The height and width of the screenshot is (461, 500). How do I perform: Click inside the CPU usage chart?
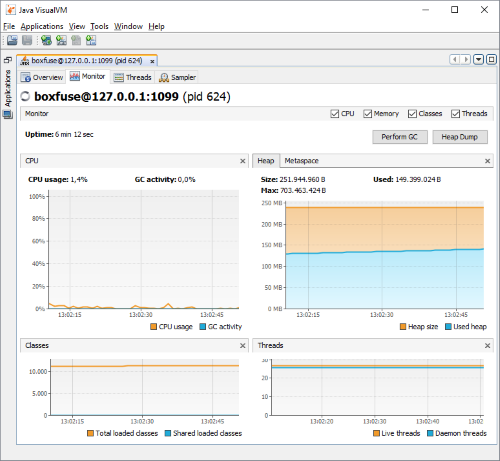144,249
